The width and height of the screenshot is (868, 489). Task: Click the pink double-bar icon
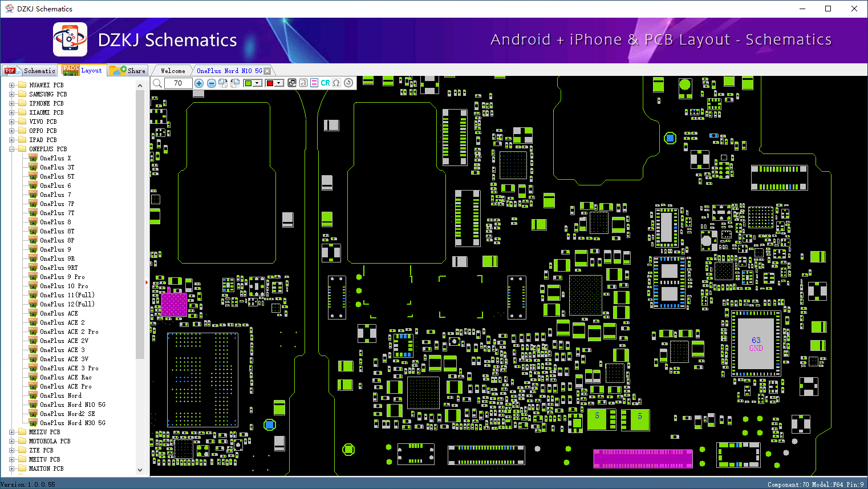point(314,83)
